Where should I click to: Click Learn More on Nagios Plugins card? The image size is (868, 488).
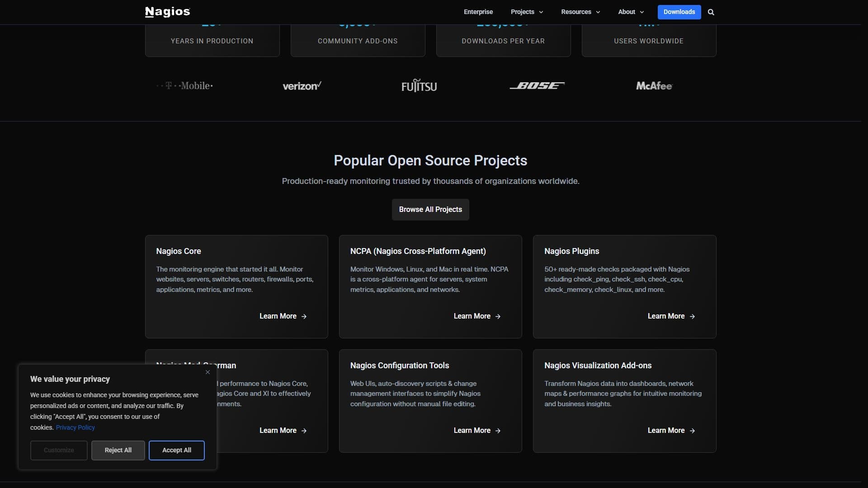pos(671,316)
